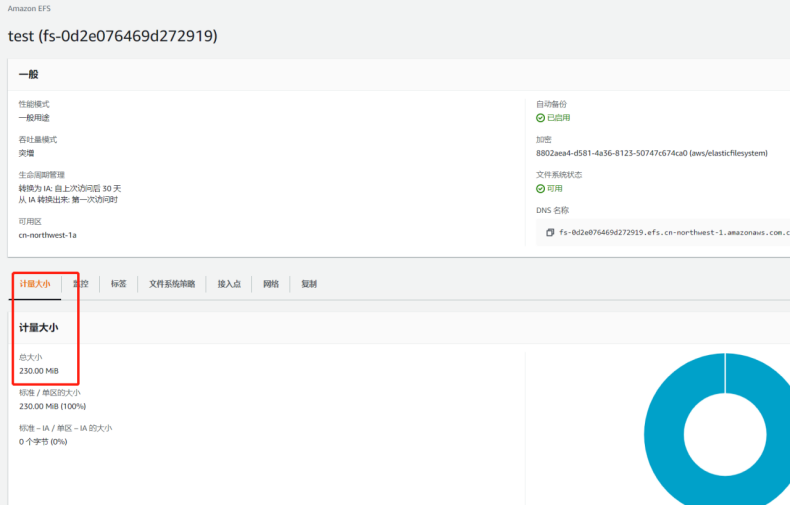
Task: Select the file system title test (fs-0d2e076469d272919)
Action: click(113, 36)
